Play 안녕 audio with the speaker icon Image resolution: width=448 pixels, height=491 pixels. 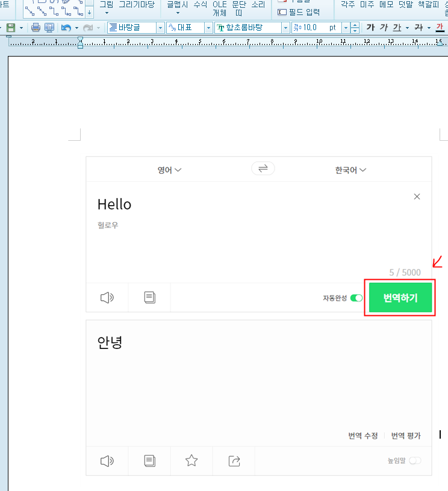tap(107, 461)
